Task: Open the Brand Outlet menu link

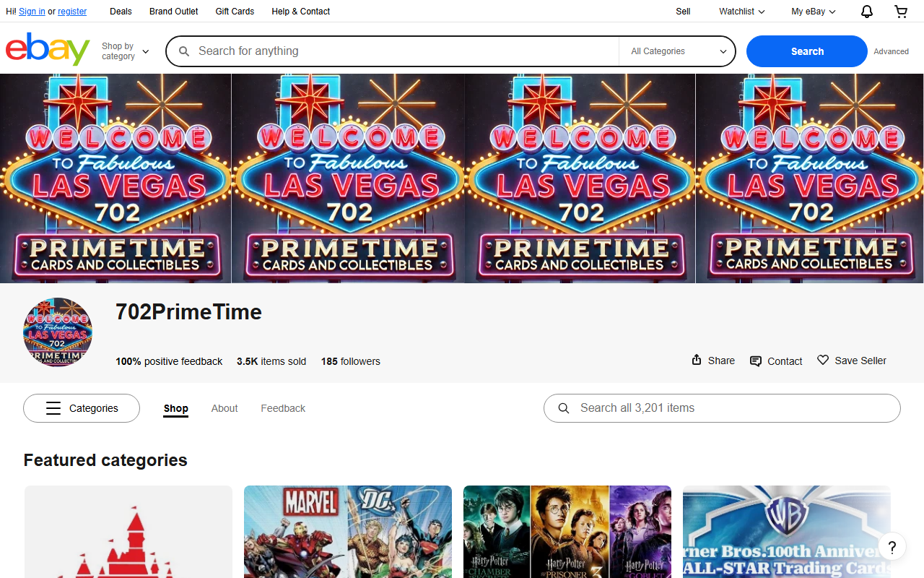Action: [174, 12]
